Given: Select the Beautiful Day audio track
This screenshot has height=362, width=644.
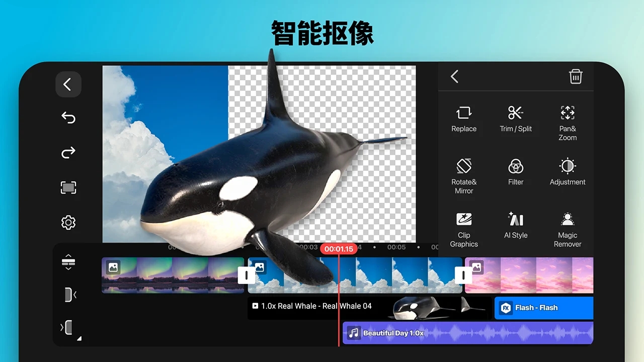Looking at the screenshot, I should tap(468, 333).
